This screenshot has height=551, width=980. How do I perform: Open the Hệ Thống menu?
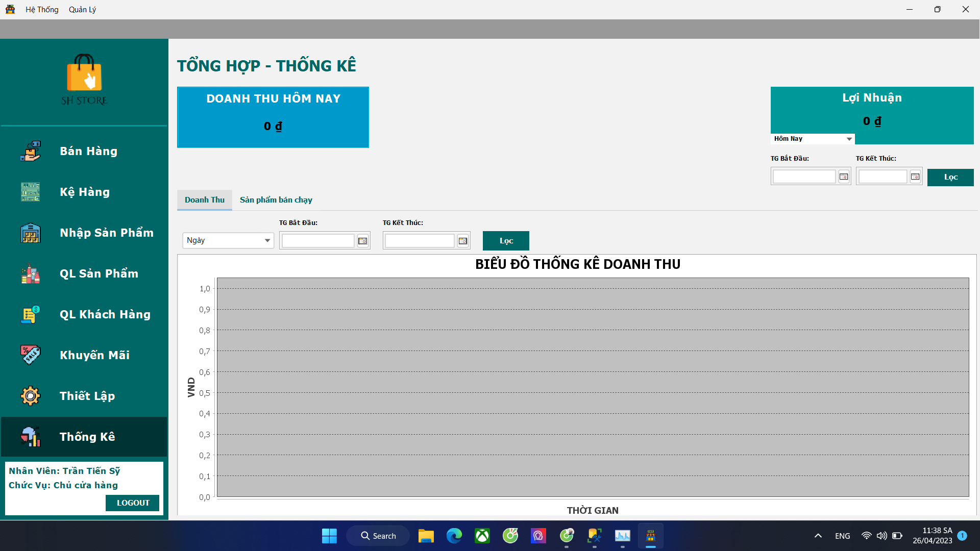[x=42, y=10]
